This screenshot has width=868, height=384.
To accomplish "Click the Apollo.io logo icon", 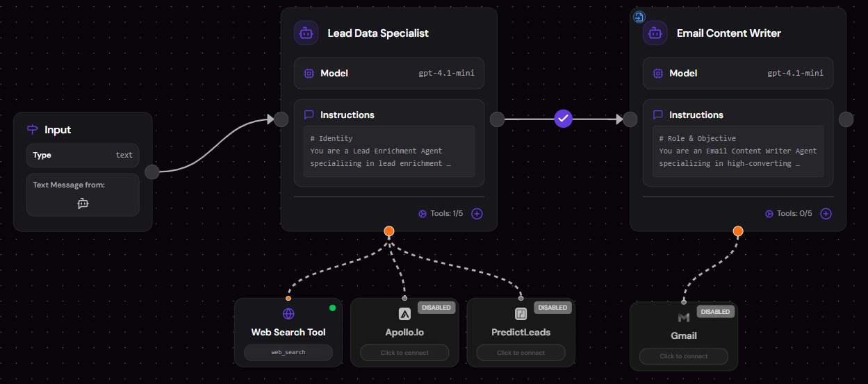I will (x=404, y=314).
